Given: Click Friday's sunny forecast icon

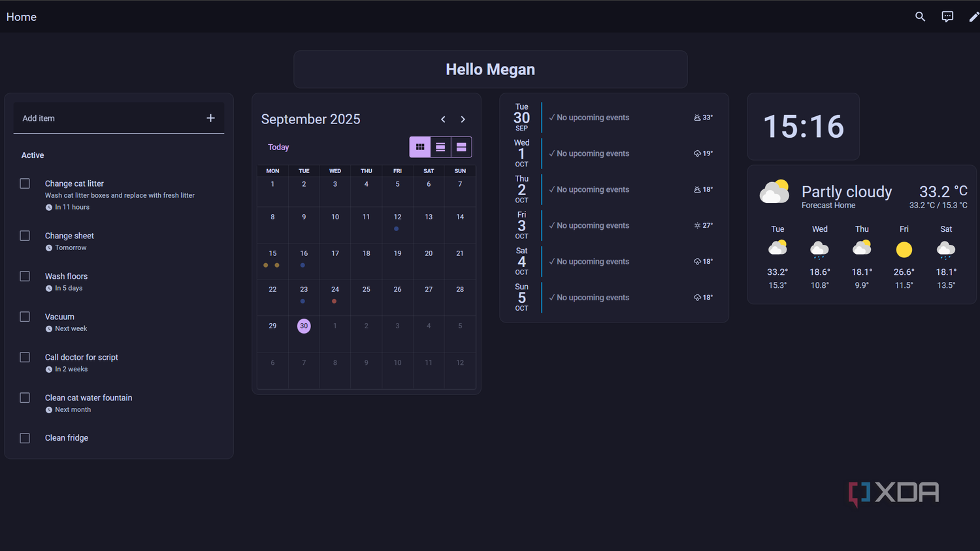Looking at the screenshot, I should click(x=904, y=249).
